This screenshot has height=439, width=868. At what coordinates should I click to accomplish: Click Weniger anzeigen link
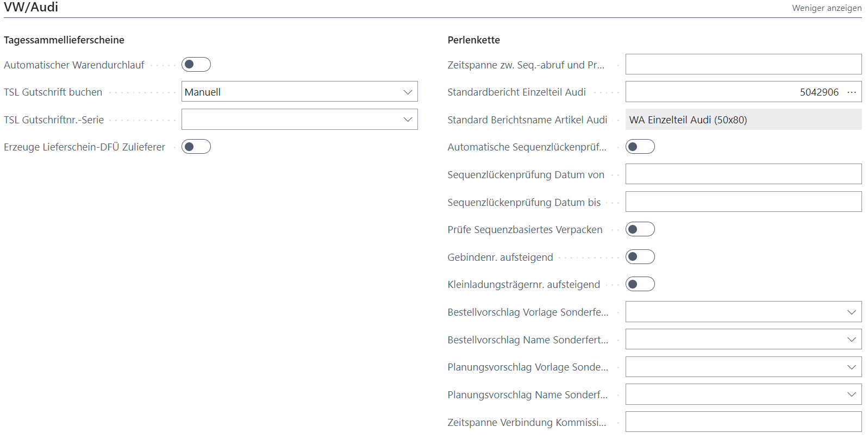pyautogui.click(x=826, y=8)
